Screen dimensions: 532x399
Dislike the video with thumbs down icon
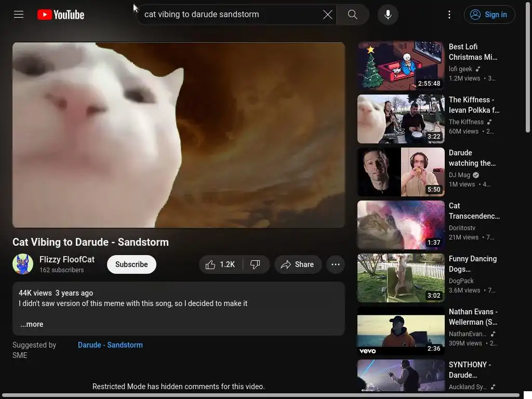coord(255,264)
